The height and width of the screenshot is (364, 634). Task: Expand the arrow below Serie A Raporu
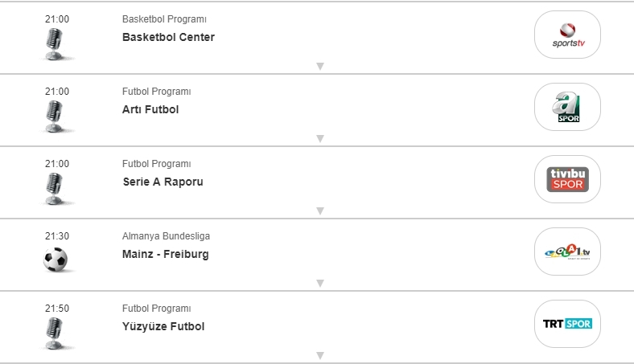click(x=319, y=211)
